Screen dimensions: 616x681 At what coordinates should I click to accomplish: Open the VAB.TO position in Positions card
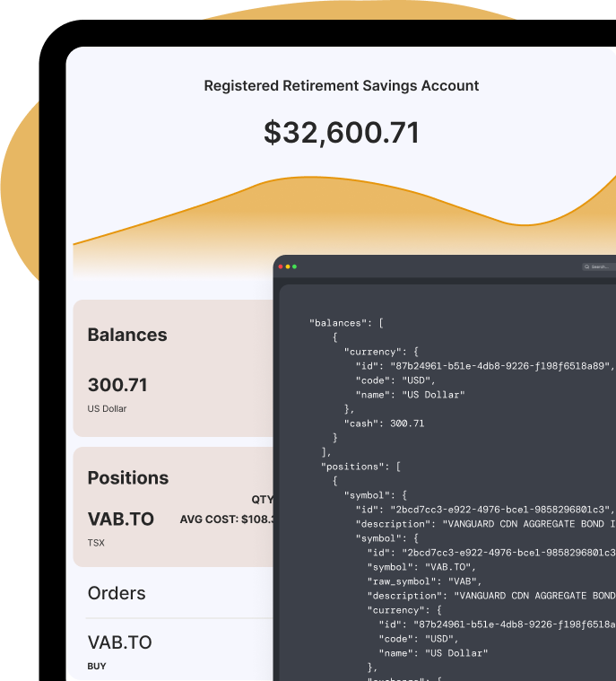point(121,519)
